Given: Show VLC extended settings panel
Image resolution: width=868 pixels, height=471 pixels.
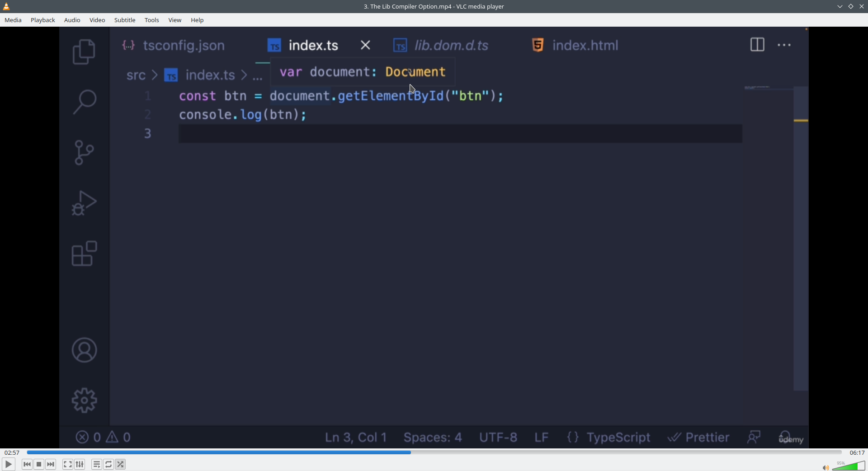Looking at the screenshot, I should tap(80, 464).
